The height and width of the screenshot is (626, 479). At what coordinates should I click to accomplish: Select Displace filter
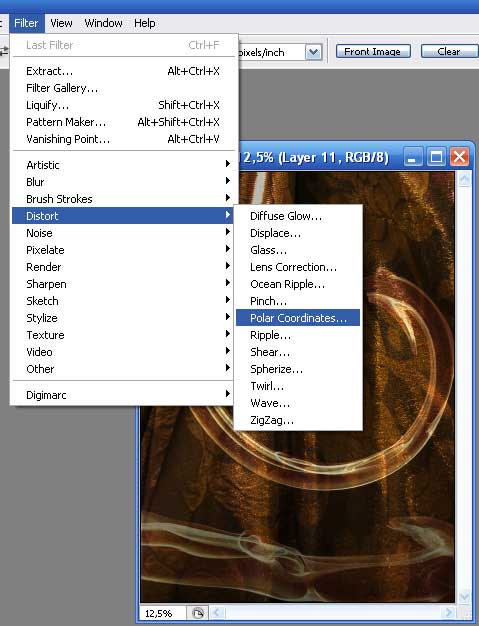click(x=298, y=233)
